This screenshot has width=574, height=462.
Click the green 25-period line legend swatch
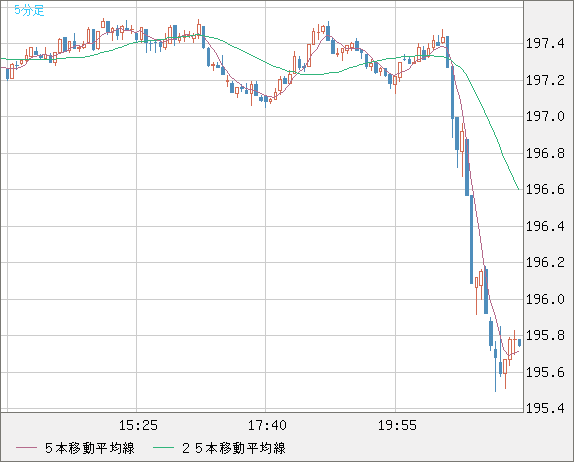click(163, 448)
